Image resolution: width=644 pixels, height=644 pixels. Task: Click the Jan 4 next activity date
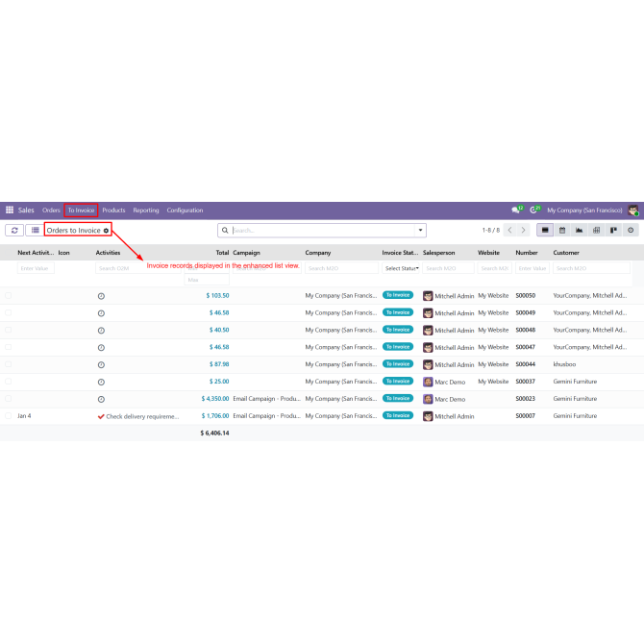(24, 415)
